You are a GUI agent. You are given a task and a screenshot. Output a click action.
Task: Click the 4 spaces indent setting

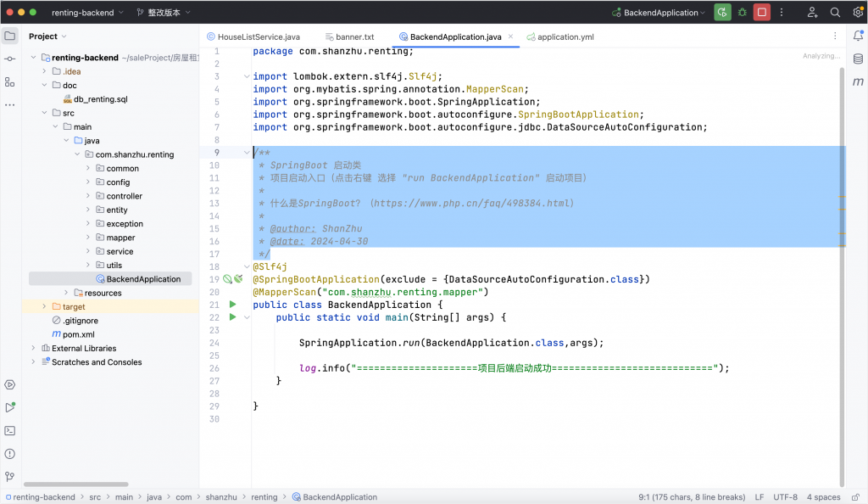[x=823, y=497]
